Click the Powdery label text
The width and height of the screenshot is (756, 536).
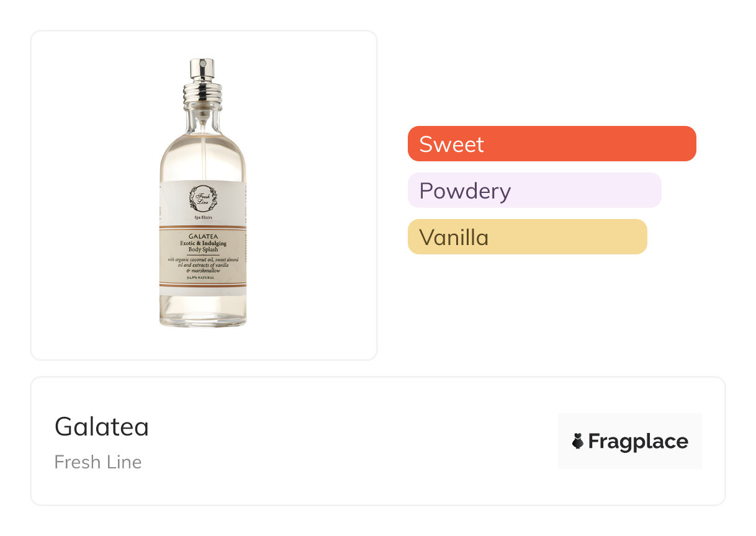465,190
